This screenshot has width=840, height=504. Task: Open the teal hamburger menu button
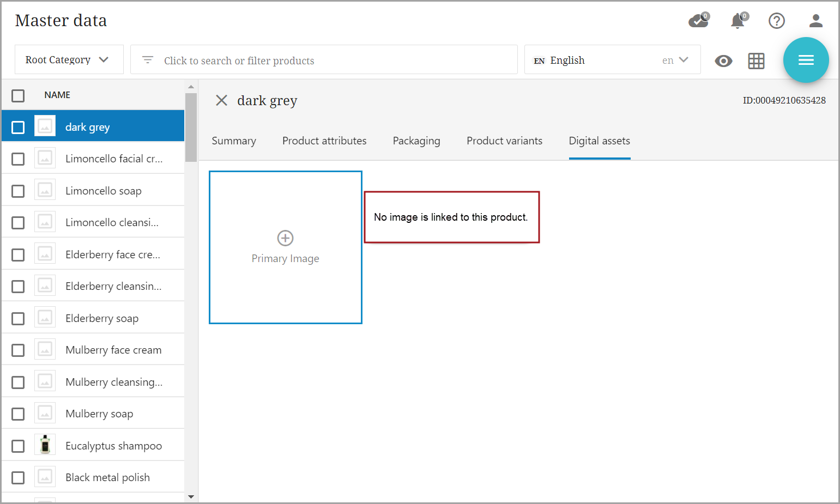[806, 60]
